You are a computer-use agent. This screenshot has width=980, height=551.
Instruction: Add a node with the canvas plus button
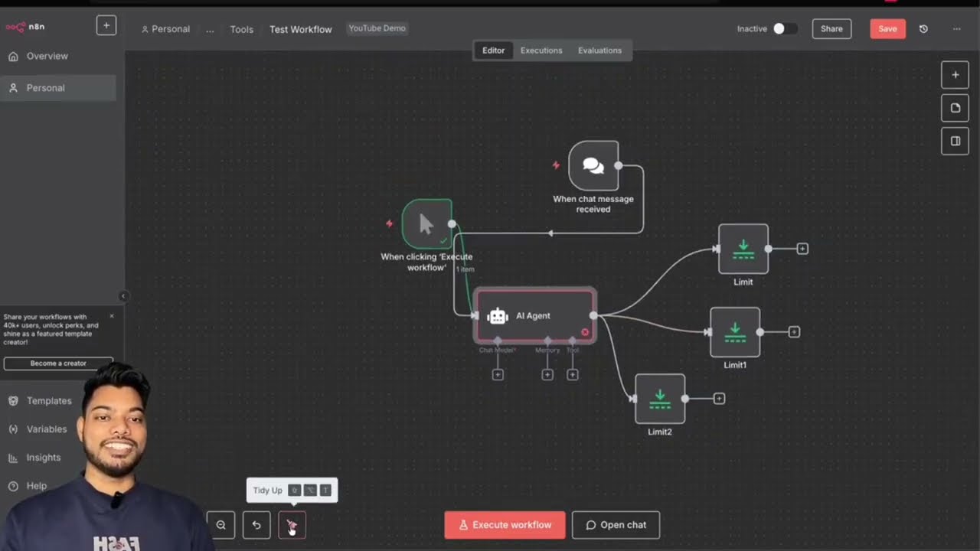pyautogui.click(x=955, y=75)
